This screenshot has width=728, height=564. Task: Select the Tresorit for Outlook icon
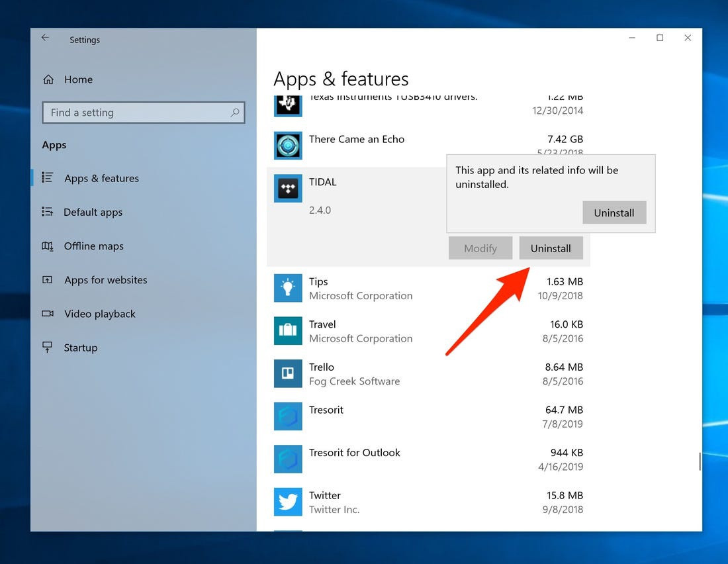coord(288,459)
